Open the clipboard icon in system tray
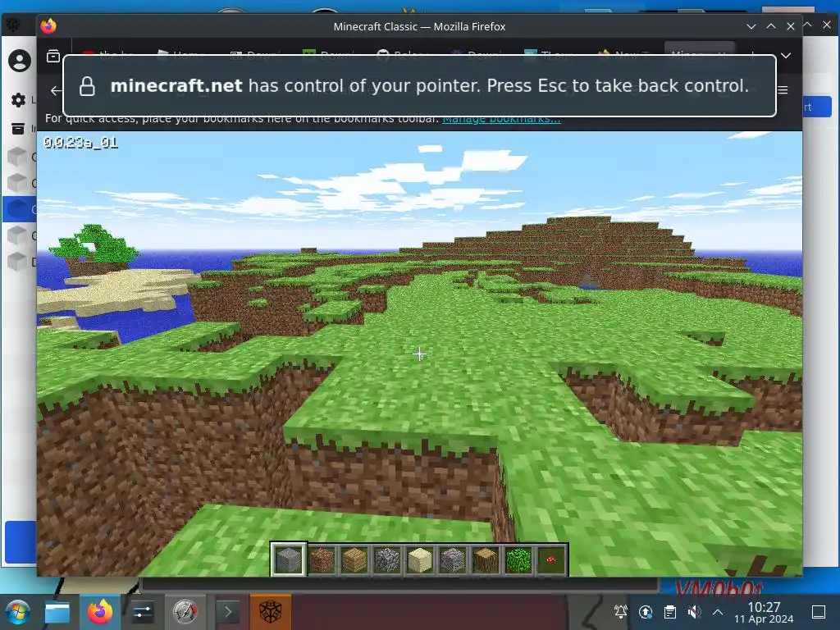The width and height of the screenshot is (840, 630). (x=669, y=612)
